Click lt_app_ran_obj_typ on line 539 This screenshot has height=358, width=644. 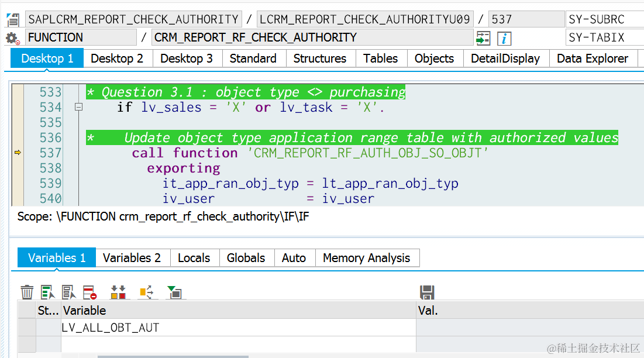coord(390,184)
